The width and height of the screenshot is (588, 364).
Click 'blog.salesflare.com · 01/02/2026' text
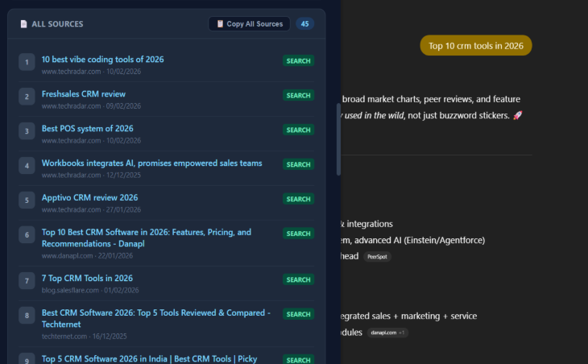point(90,290)
